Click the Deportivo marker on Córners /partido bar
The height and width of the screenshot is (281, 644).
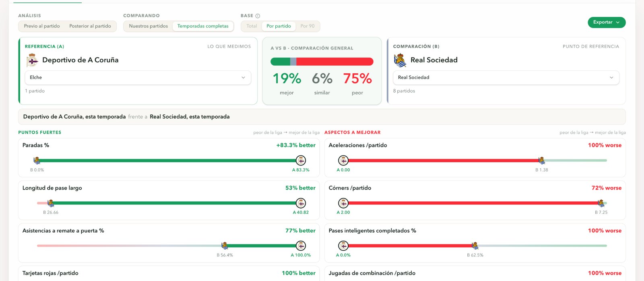click(x=343, y=203)
